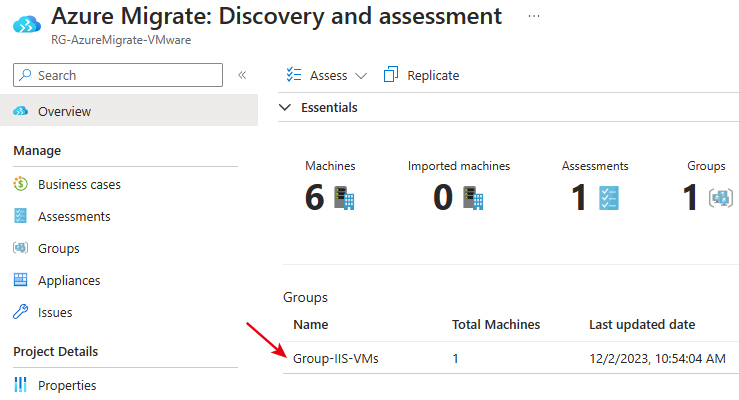739x400 pixels.
Task: Collapse the Essentials section
Action: [285, 107]
